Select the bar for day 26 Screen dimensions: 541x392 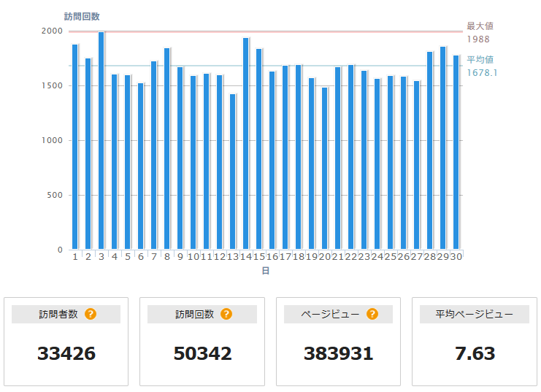pos(403,163)
